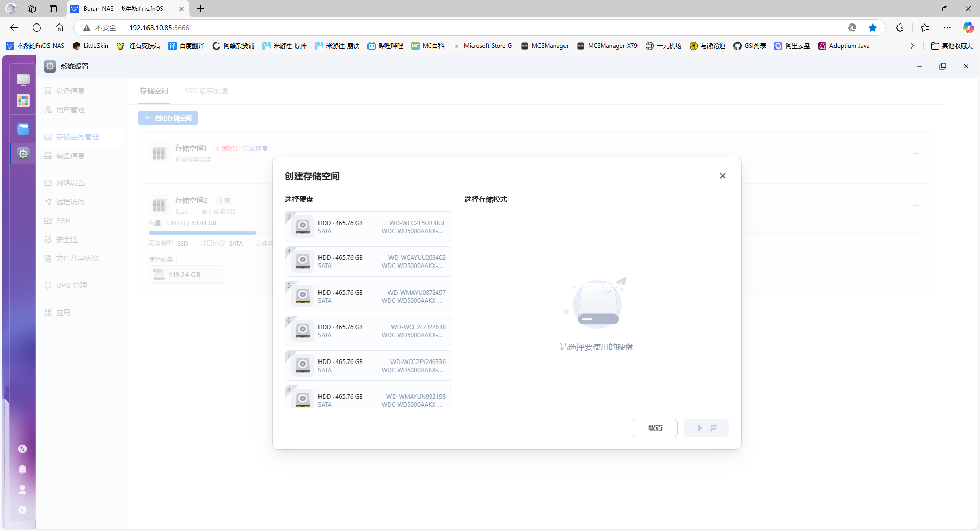This screenshot has height=531, width=980.
Task: Select the WD-WMAYU0872497 hard disk
Action: click(368, 296)
